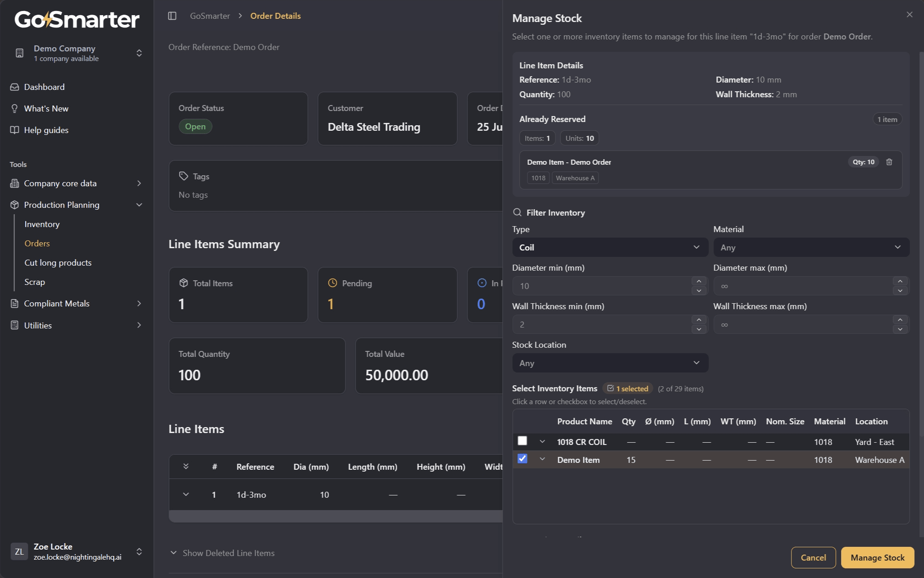924x578 pixels.
Task: Go to the Orders page
Action: click(37, 244)
